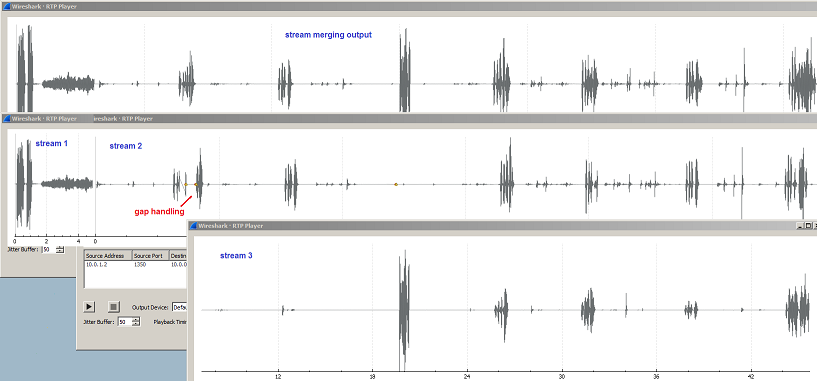Click Wireshark fin icon of front RTP Player
Screen dimensions: 817x381
click(x=194, y=226)
